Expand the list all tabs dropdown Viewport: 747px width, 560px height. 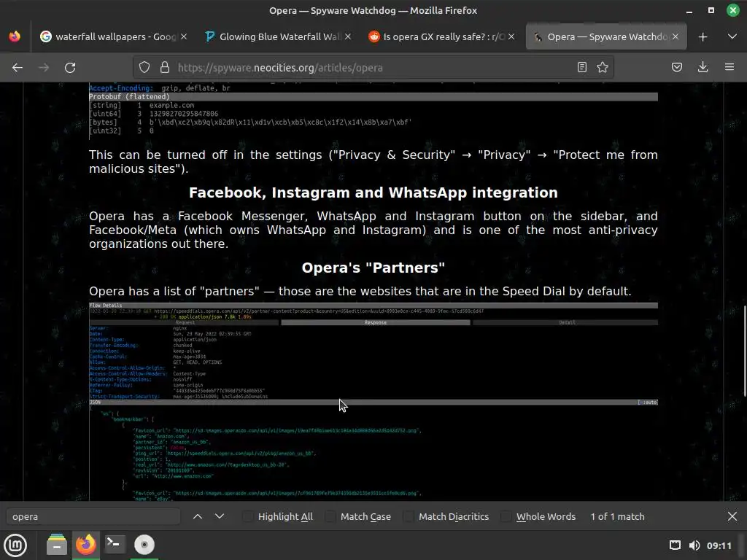click(x=732, y=36)
